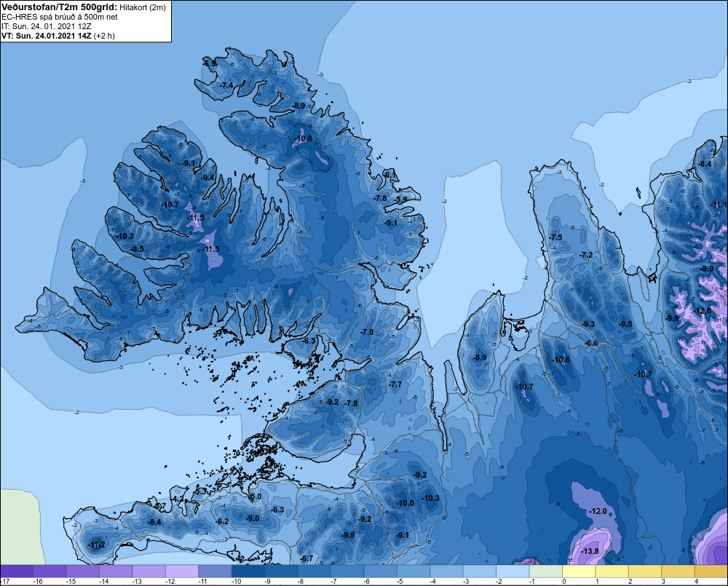Click the legend tick label '0'
Viewport: 728px width, 586px height.
click(x=564, y=582)
